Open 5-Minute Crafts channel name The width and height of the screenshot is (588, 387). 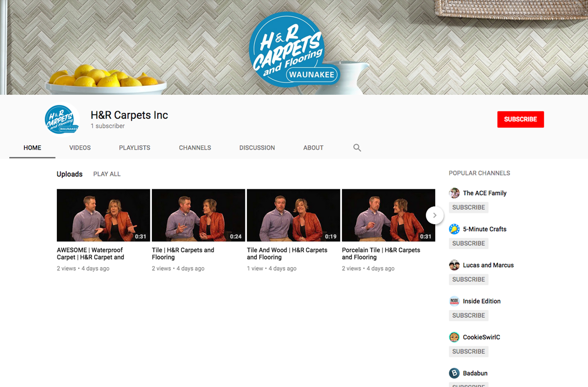pyautogui.click(x=485, y=229)
